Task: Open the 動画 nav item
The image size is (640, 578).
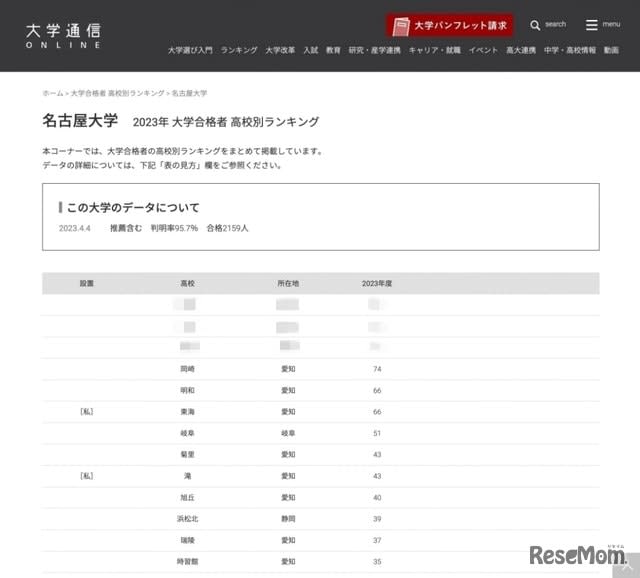Action: pos(611,50)
